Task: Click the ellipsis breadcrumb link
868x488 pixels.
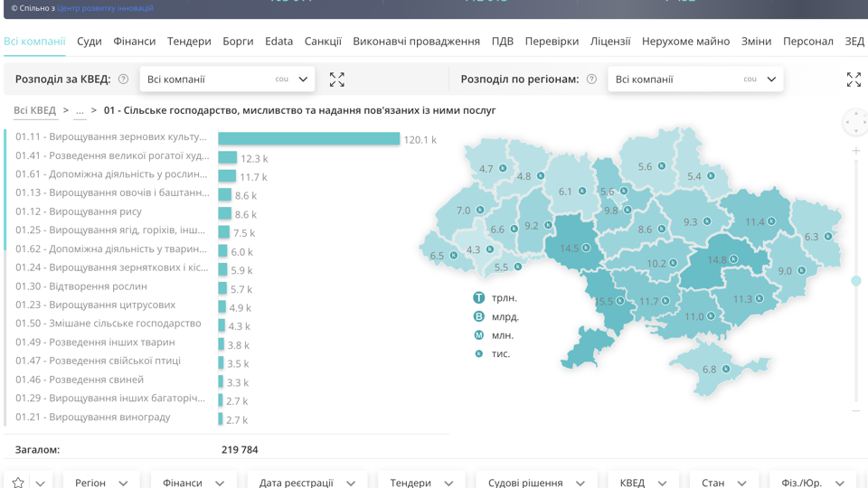Action: tap(80, 110)
